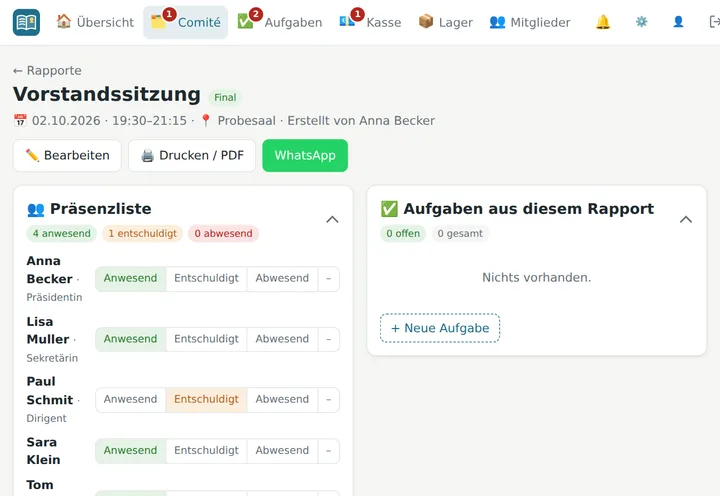Click the book app logo icon
This screenshot has width=720, height=496.
click(26, 22)
